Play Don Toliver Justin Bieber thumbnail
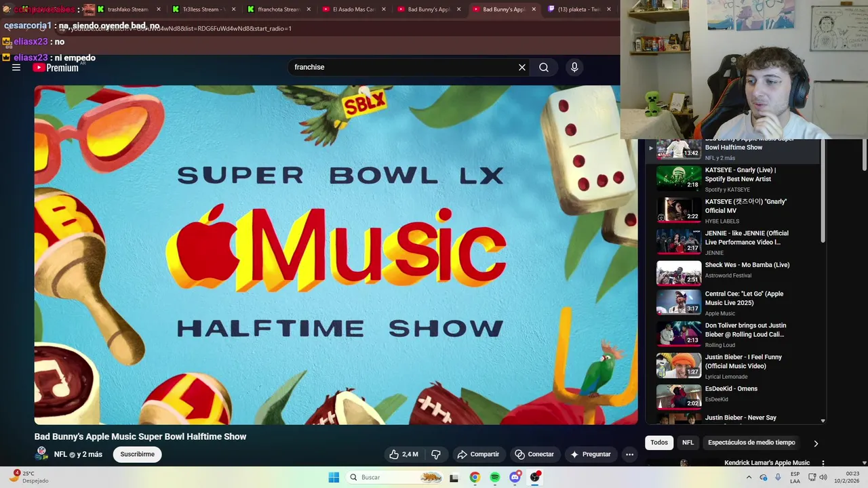Screen dimensions: 868x488 (679, 333)
